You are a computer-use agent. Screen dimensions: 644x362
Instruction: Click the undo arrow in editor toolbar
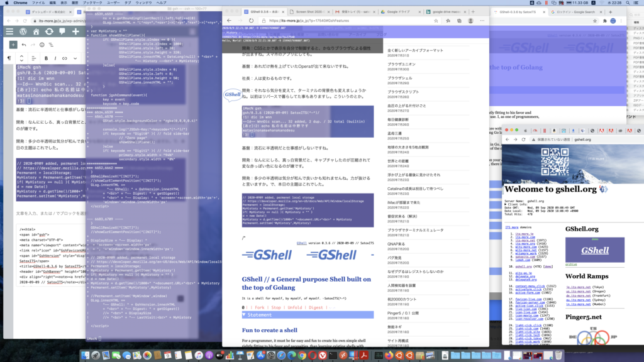click(25, 45)
